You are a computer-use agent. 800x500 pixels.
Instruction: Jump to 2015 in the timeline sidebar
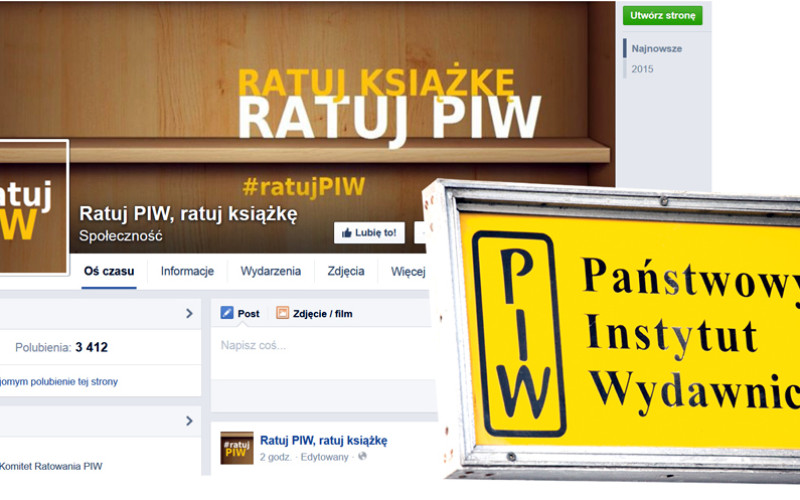click(642, 69)
